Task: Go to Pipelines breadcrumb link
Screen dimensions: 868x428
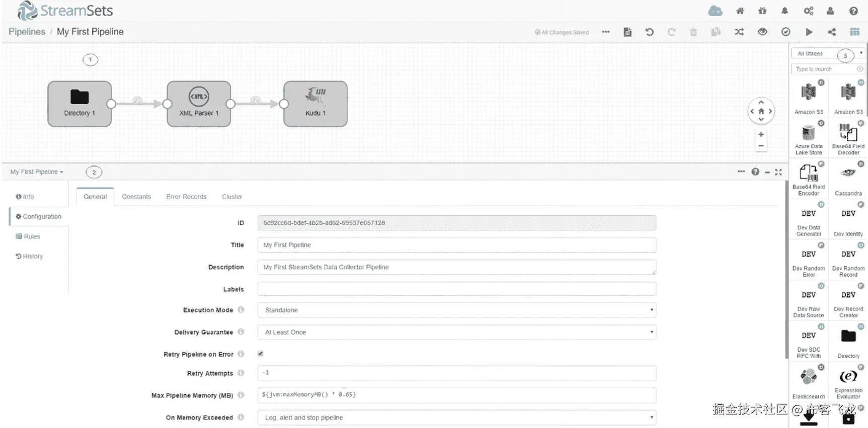Action: 27,32
